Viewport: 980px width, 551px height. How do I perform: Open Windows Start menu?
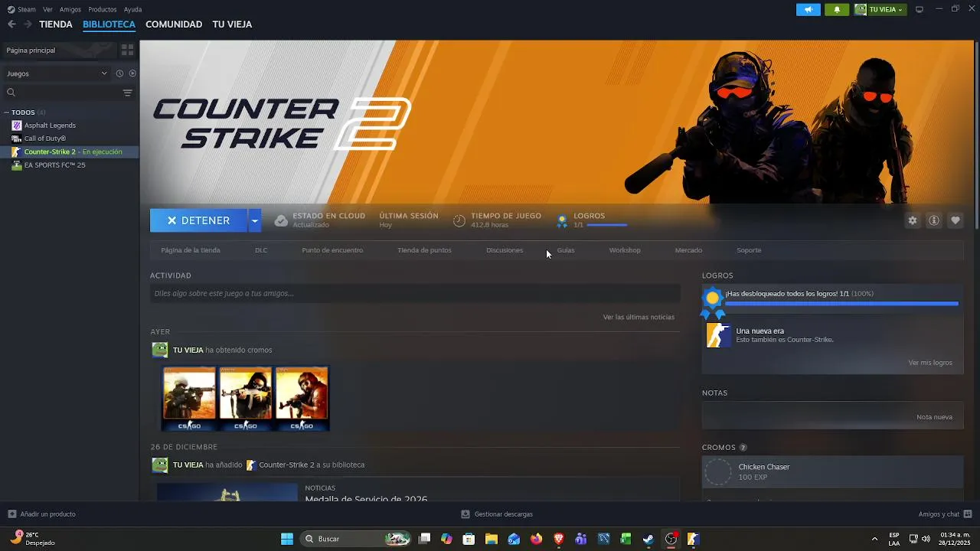point(287,539)
